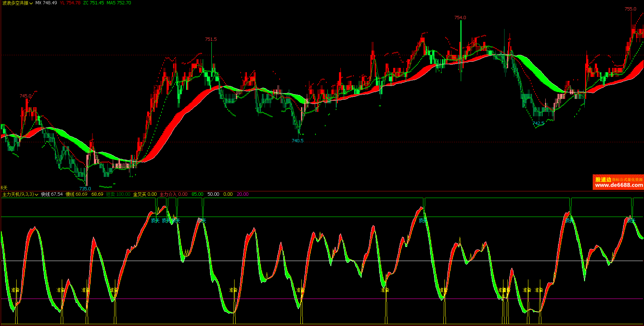Select the 金叉买 0.00 label
Viewport: 644px width, 326px height.
tap(145, 194)
